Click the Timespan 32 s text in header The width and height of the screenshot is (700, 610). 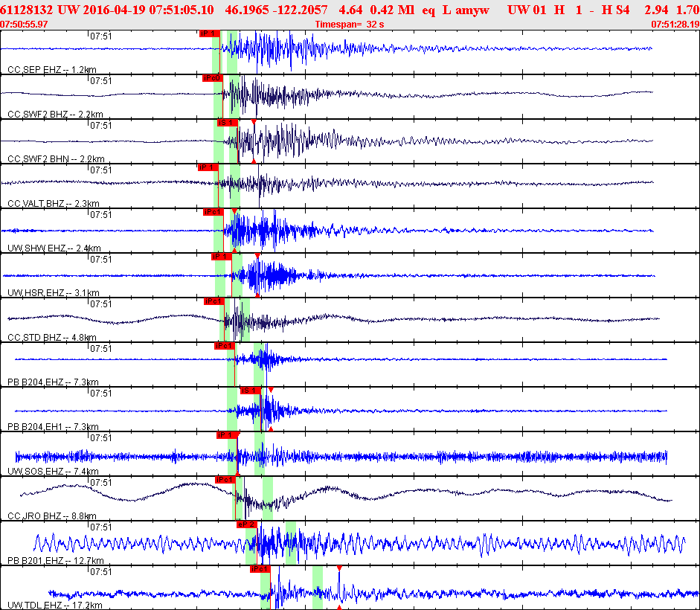click(347, 25)
